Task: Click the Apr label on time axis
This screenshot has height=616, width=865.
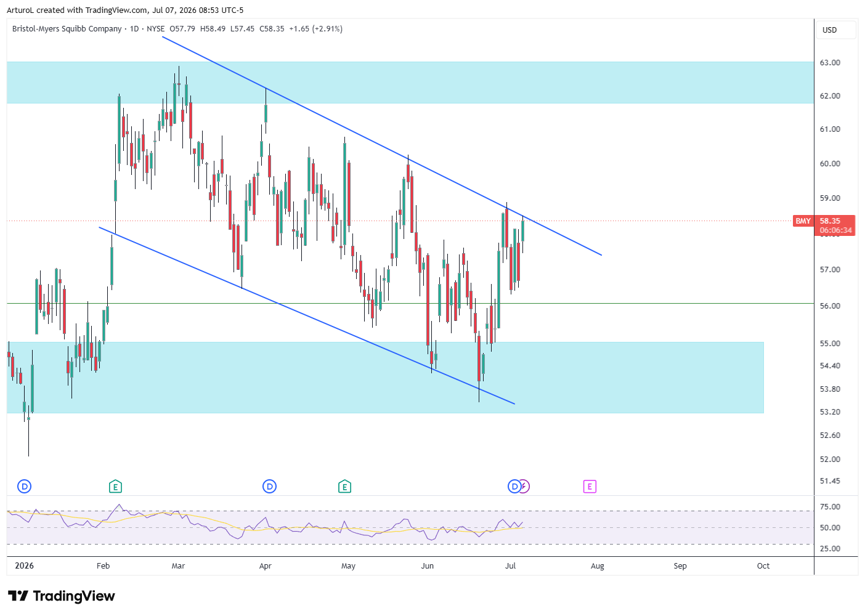Action: [x=266, y=565]
